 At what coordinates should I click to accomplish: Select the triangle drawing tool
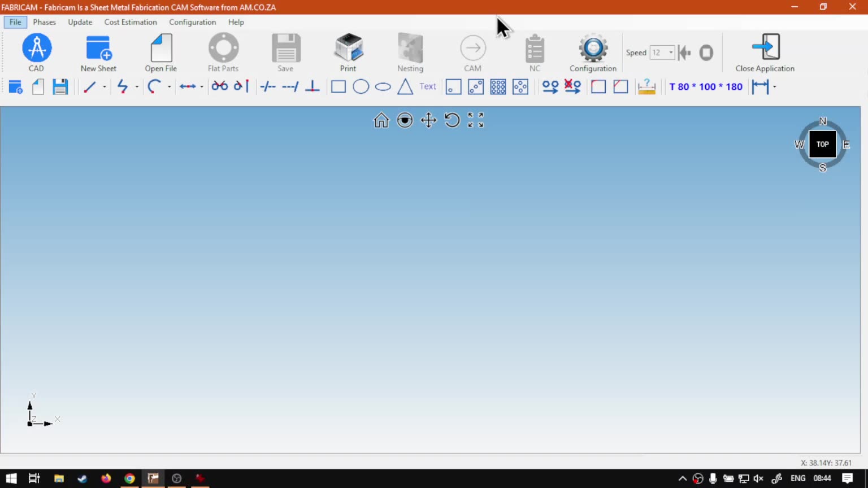(405, 87)
